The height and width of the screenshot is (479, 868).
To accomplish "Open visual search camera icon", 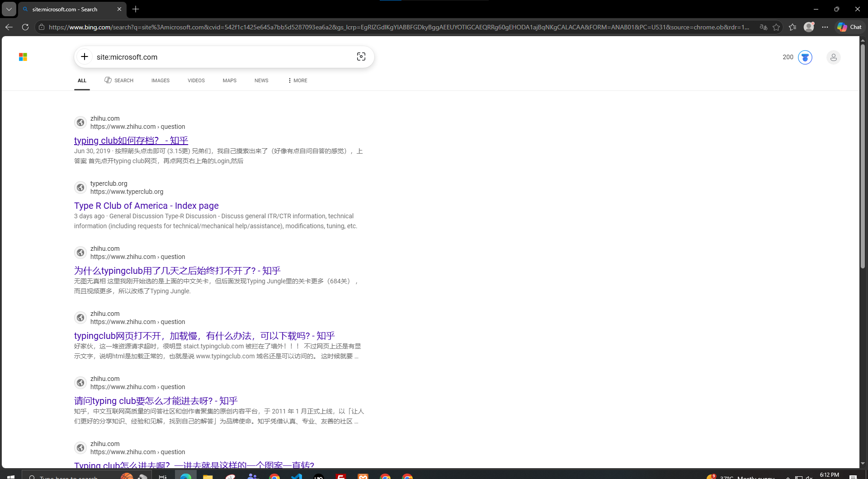I will (x=361, y=56).
